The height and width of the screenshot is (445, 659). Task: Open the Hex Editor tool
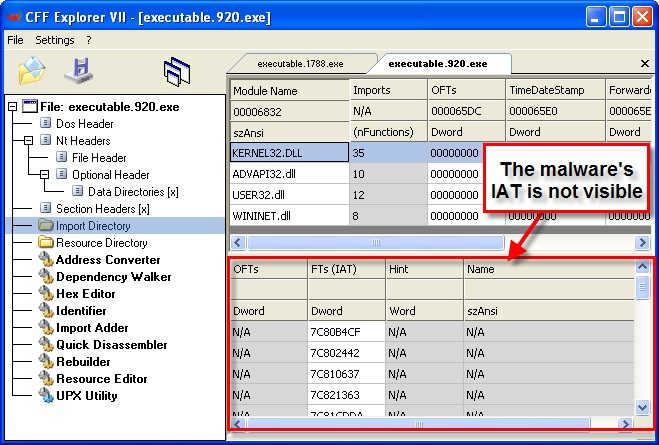85,294
